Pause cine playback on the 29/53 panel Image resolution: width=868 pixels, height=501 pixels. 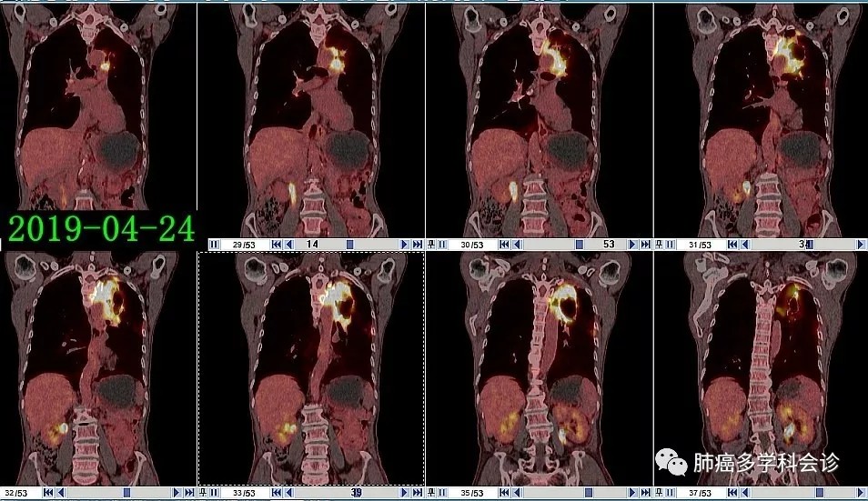214,245
